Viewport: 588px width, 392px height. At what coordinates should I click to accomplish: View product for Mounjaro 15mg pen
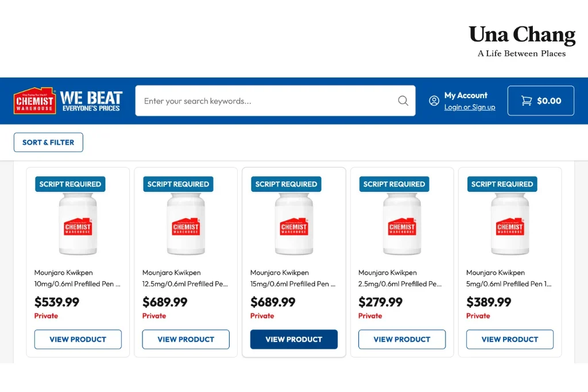click(x=294, y=339)
